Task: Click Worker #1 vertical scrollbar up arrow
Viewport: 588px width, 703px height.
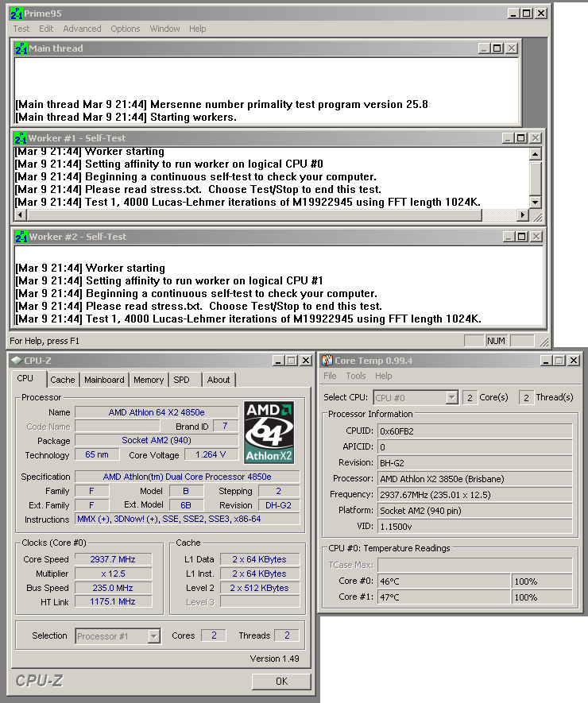Action: [535, 154]
